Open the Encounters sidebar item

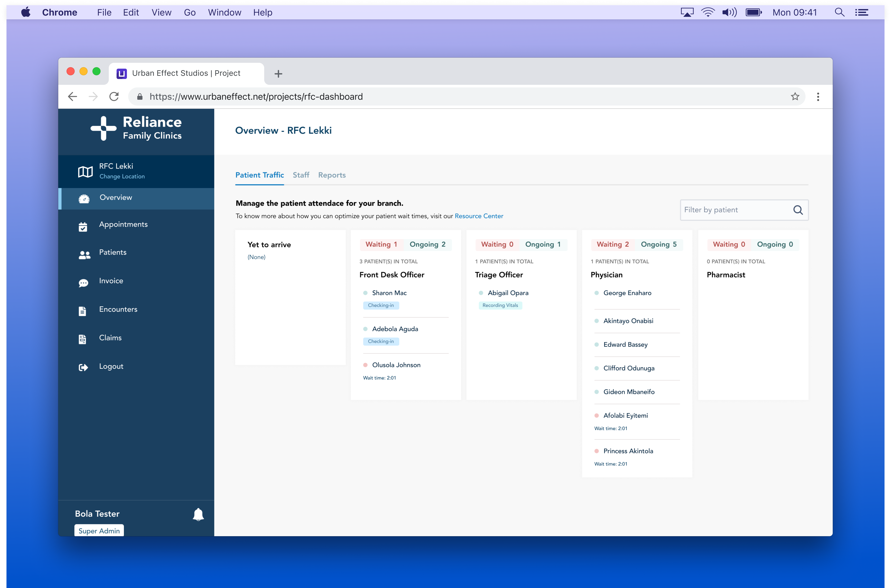tap(118, 309)
